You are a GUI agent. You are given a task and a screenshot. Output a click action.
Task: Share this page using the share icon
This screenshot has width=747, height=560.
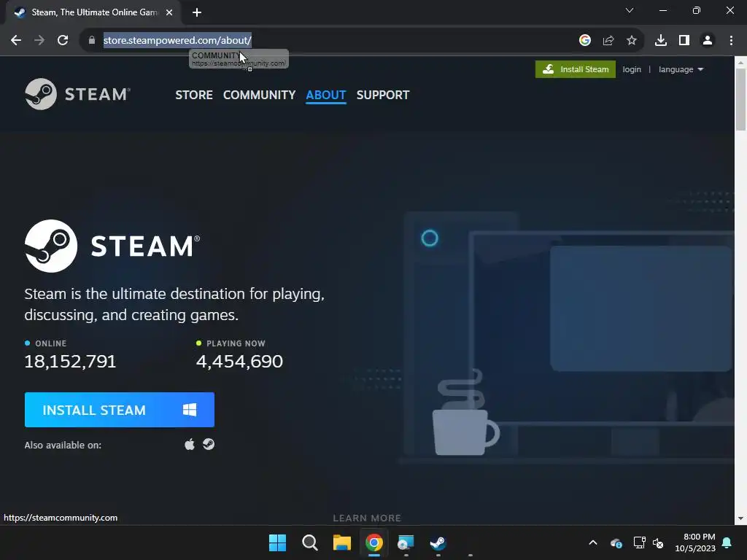tap(608, 41)
